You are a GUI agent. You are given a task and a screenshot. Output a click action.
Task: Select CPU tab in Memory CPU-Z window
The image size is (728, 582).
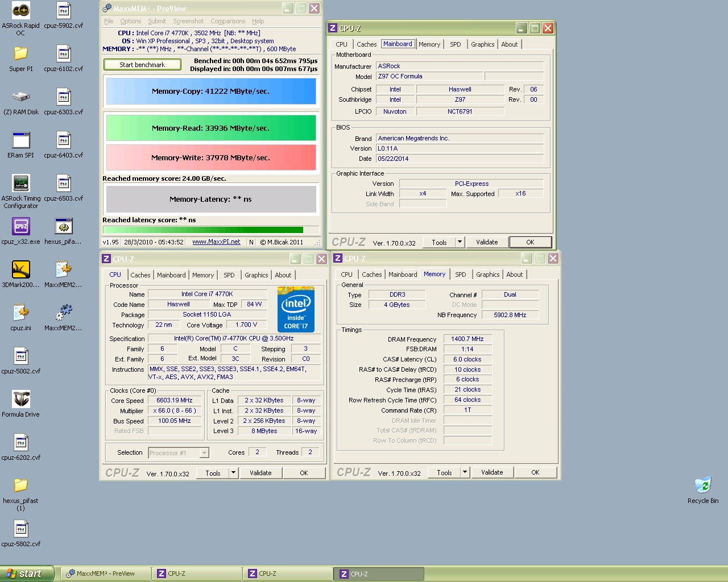coord(346,275)
